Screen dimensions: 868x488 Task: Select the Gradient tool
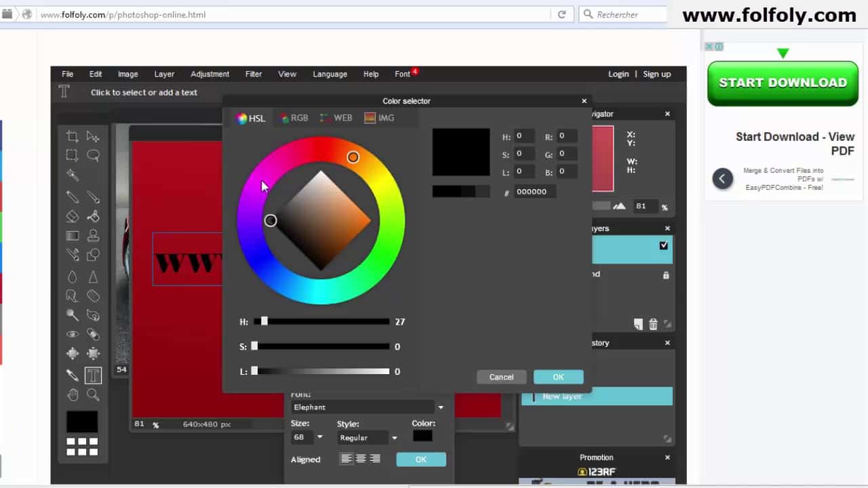point(73,236)
